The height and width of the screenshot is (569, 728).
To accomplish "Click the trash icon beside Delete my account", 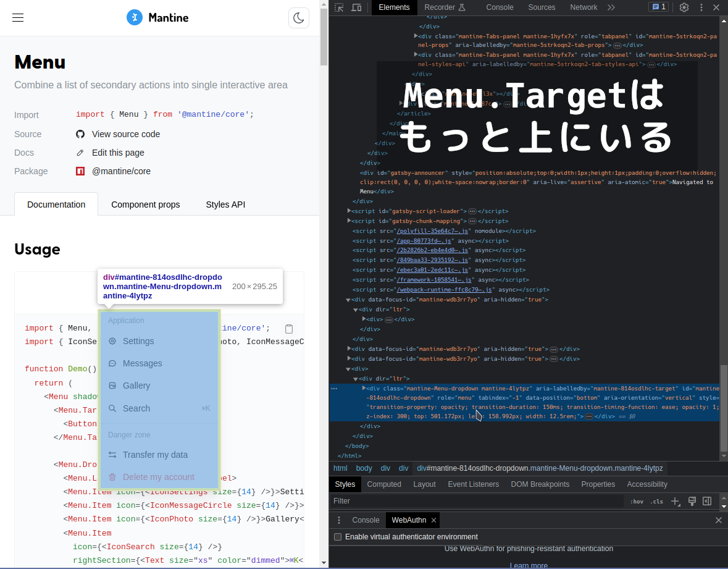I will [x=112, y=476].
